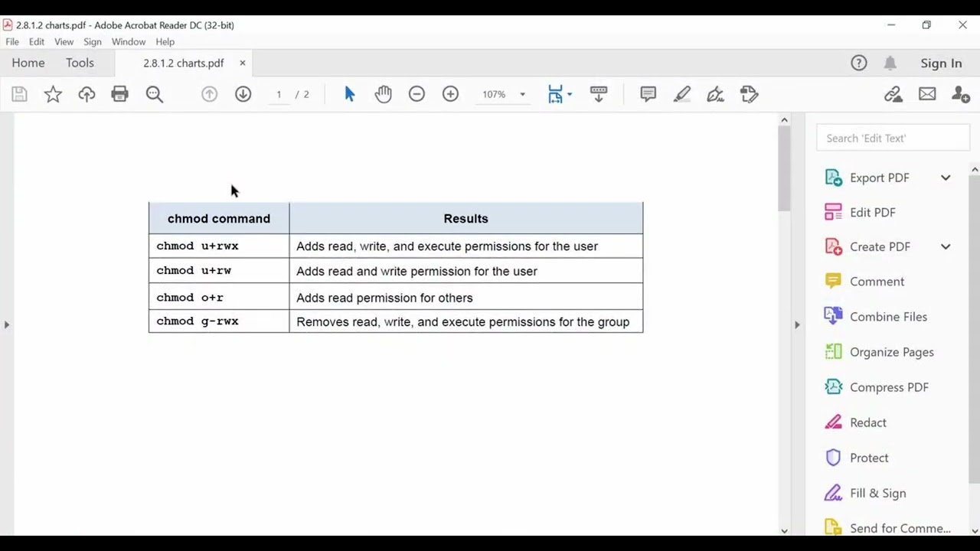Open the View menu

[64, 42]
